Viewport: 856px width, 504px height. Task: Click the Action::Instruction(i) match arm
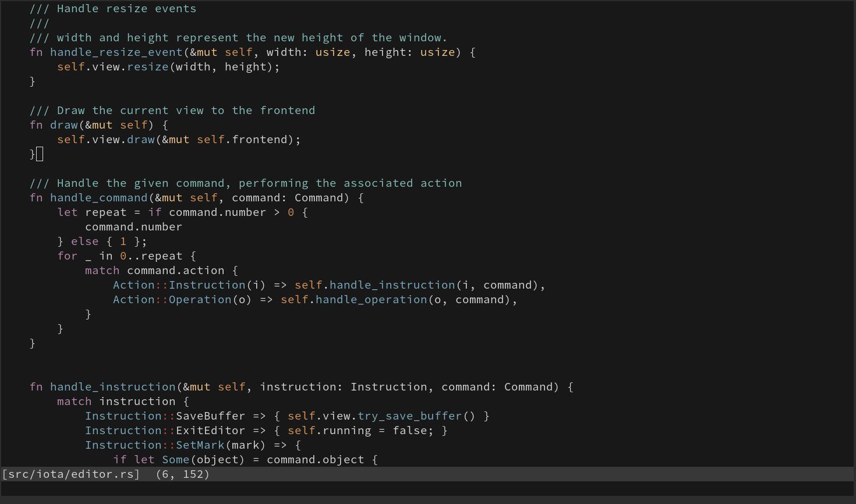(329, 285)
